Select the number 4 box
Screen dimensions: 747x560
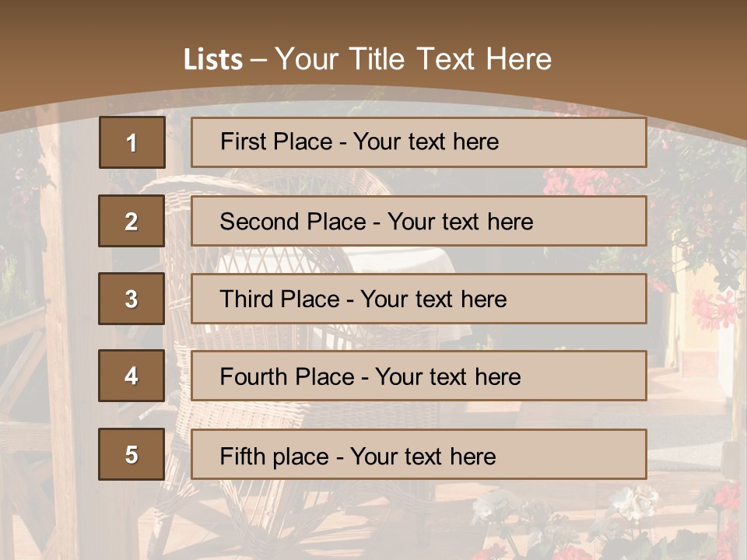pyautogui.click(x=132, y=376)
